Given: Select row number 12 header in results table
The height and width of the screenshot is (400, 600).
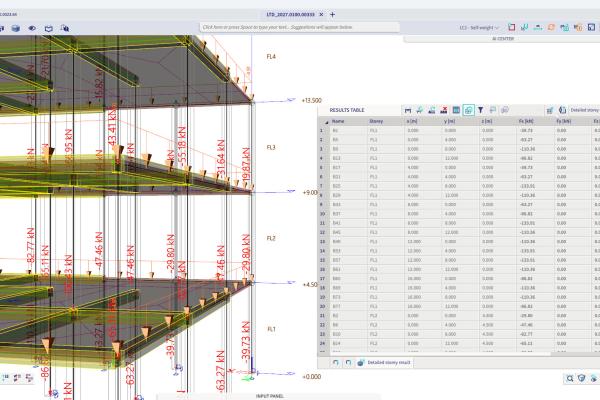Looking at the screenshot, I should point(323,232).
